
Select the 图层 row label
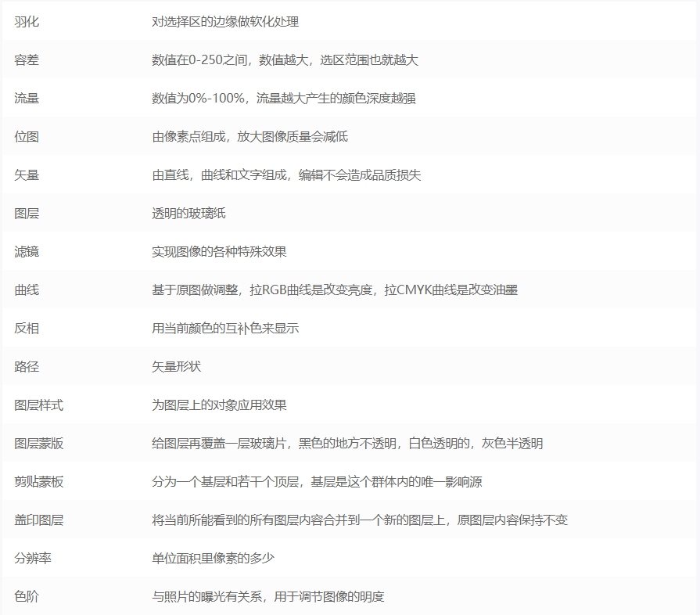click(23, 214)
